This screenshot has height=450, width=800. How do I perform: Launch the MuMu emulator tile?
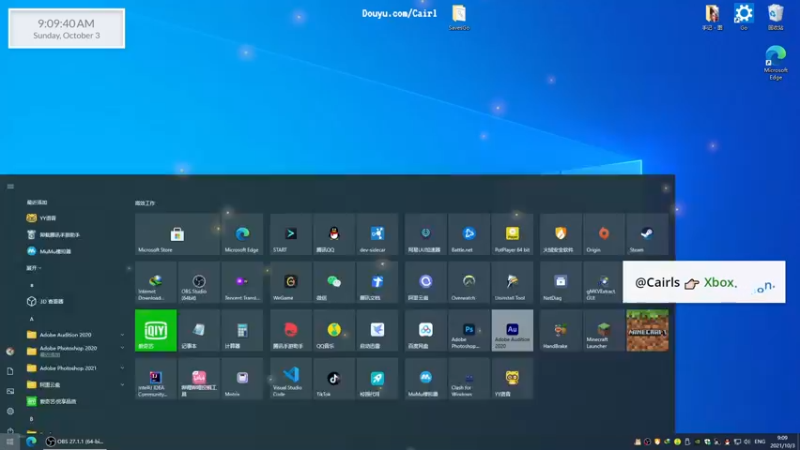click(x=426, y=378)
